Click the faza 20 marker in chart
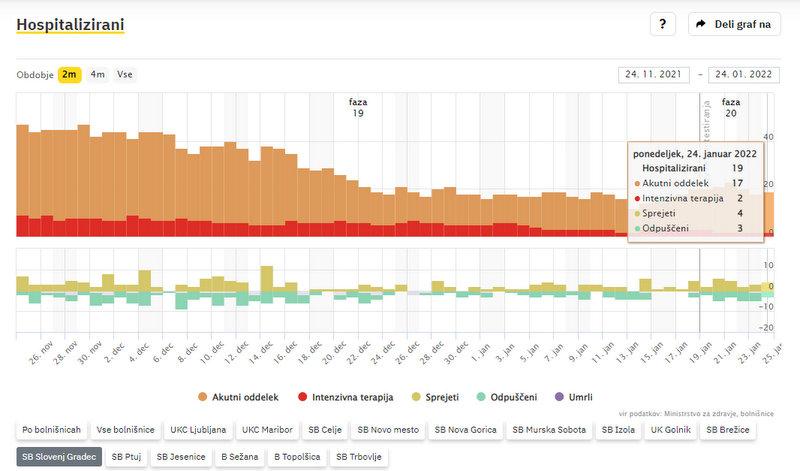This screenshot has width=800, height=471. click(x=731, y=107)
